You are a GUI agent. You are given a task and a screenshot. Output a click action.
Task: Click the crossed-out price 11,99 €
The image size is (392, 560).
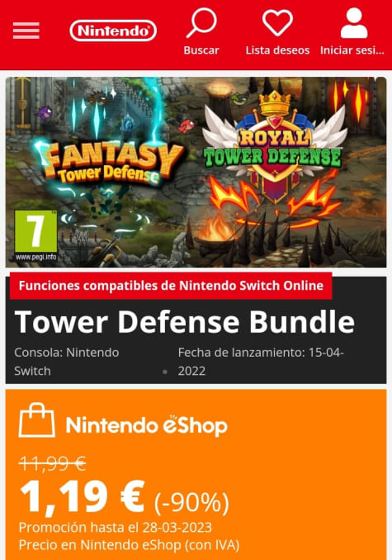point(53,464)
